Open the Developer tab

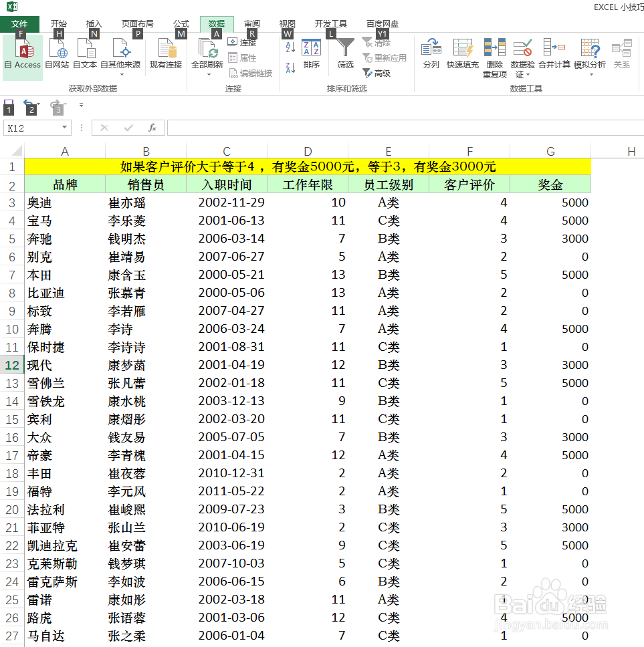click(330, 24)
